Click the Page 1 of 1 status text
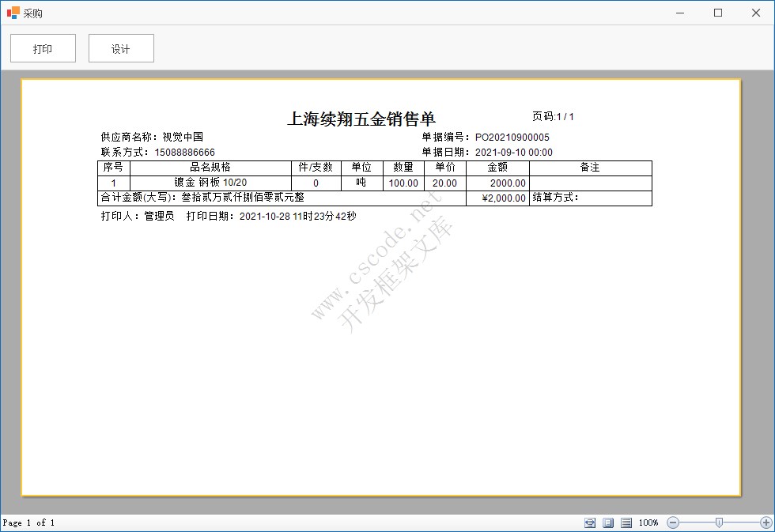This screenshot has width=775, height=532. [28, 523]
